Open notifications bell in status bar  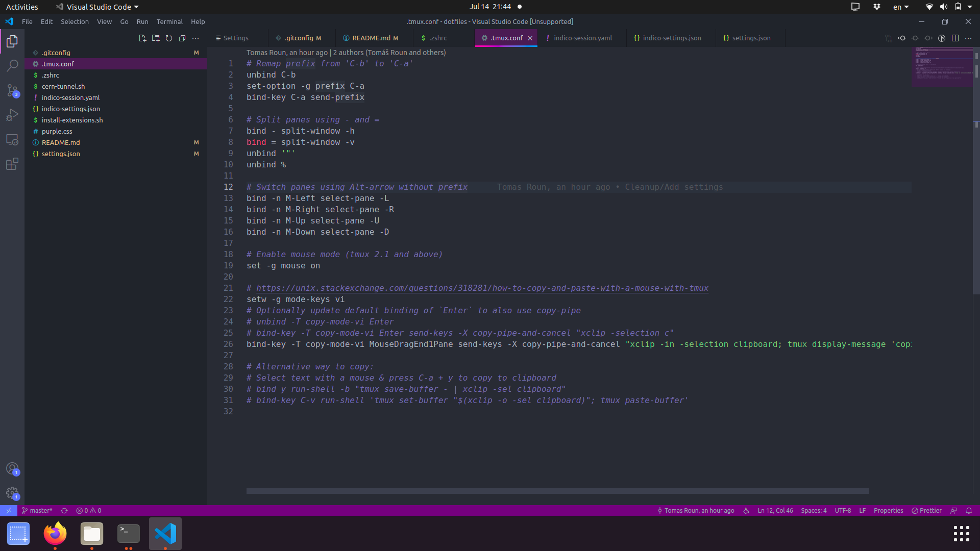969,511
